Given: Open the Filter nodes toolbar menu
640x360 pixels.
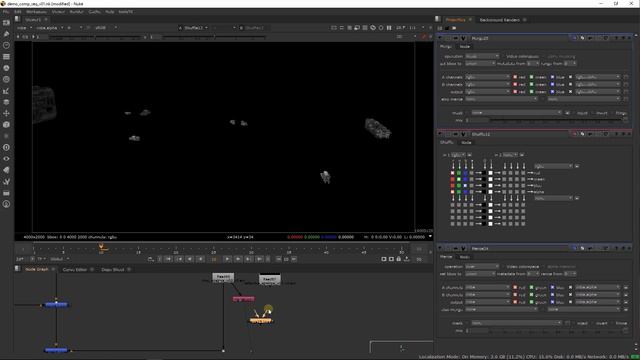Looking at the screenshot, I should point(6,80).
